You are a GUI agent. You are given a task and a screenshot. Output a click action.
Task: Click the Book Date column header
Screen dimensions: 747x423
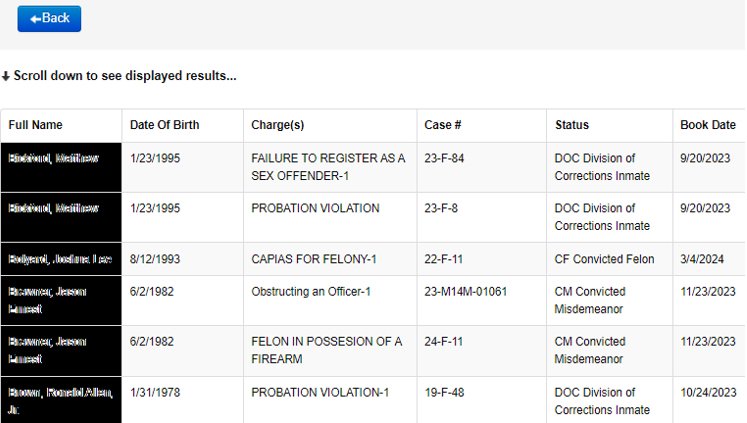click(x=708, y=125)
